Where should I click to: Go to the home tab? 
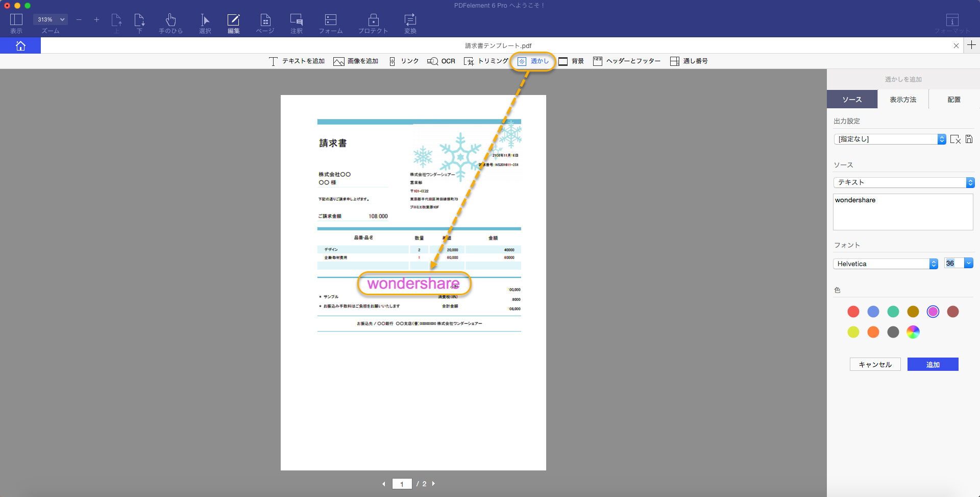coord(20,45)
